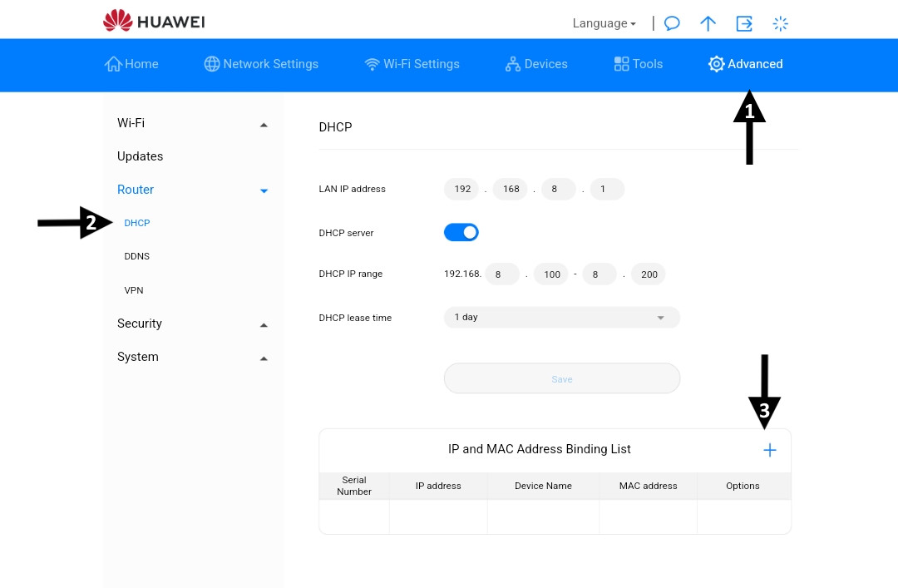Open Tools in navigation bar
Screen dimensions: 898x588
click(638, 64)
